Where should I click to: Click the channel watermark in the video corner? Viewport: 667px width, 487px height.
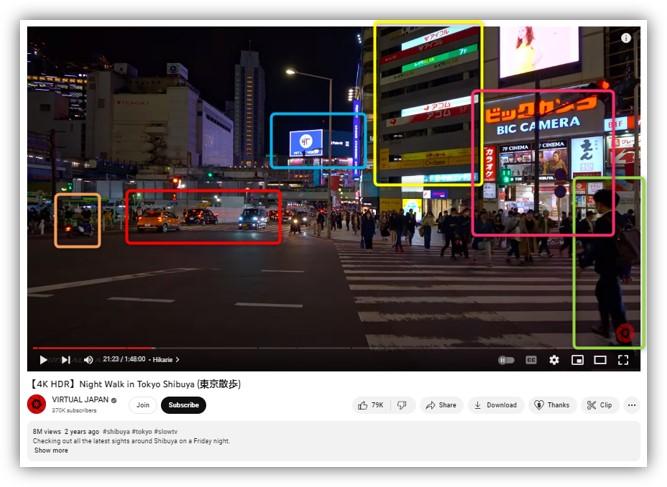tap(625, 333)
